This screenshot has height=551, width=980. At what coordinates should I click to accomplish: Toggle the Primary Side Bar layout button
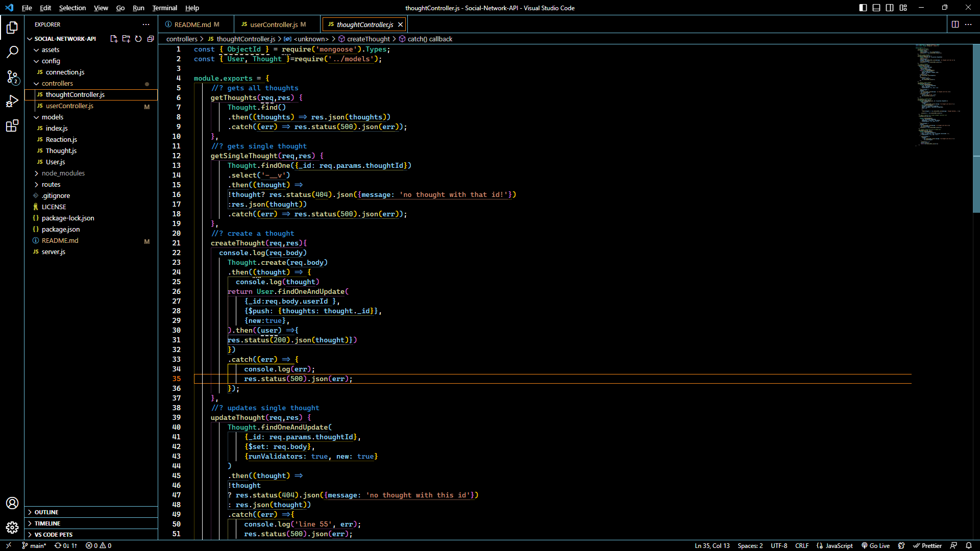[863, 8]
